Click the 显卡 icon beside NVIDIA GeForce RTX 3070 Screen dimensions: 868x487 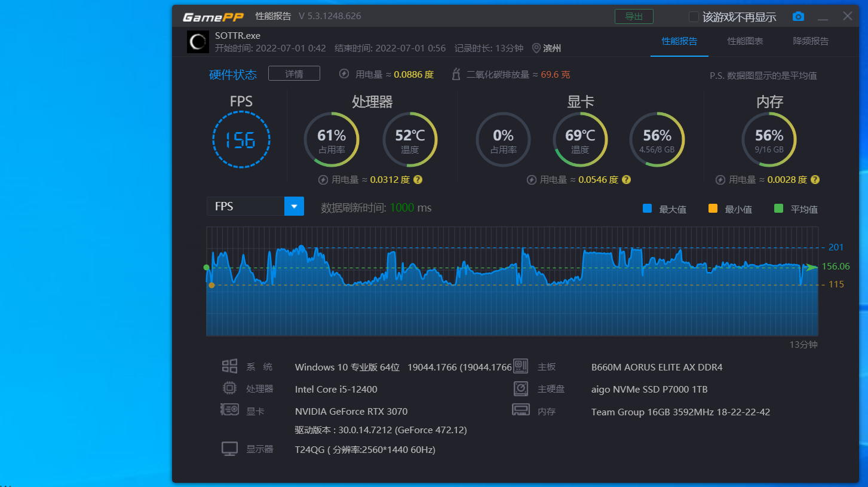pyautogui.click(x=229, y=409)
